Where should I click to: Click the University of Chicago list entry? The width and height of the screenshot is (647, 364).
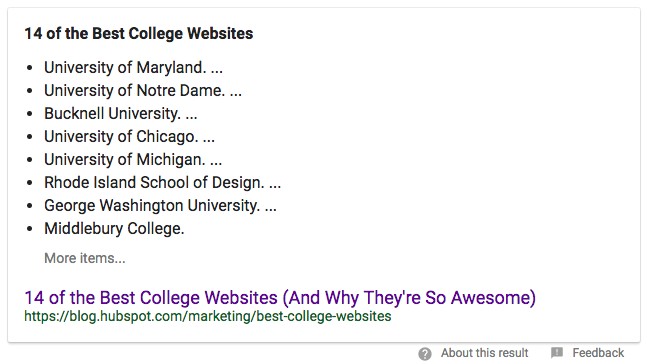tap(129, 137)
